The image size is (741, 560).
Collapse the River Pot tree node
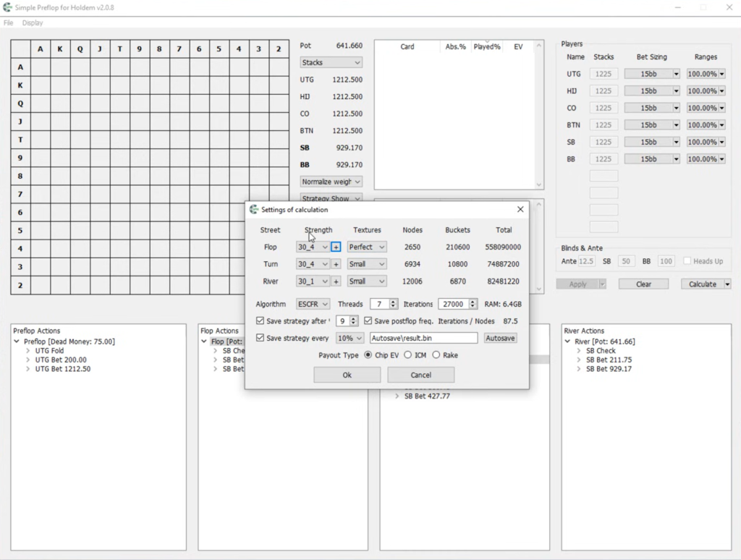(567, 341)
